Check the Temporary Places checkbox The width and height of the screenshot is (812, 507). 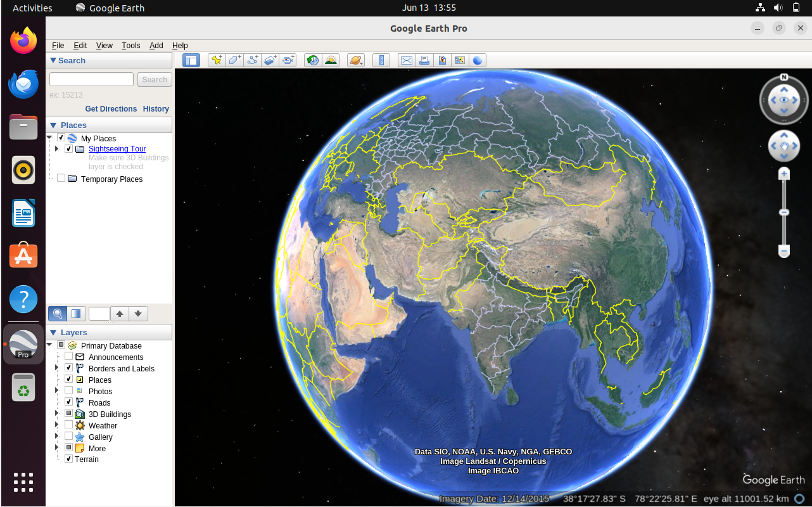click(x=61, y=179)
